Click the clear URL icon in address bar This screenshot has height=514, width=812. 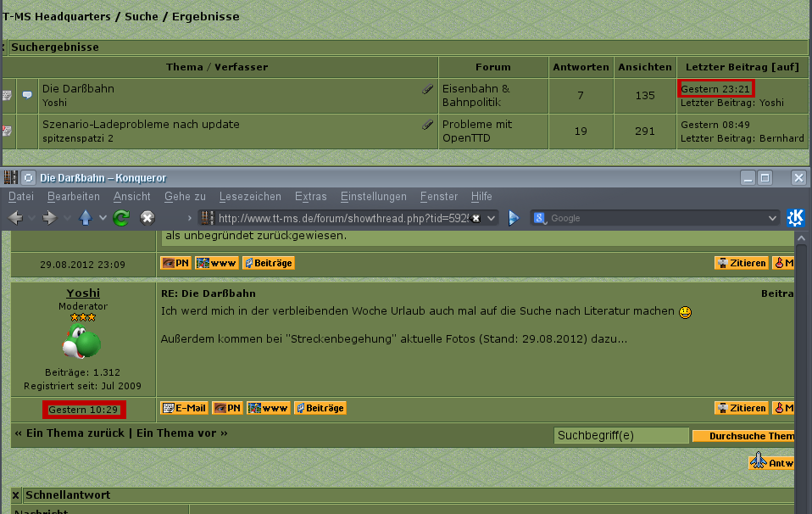pyautogui.click(x=476, y=218)
